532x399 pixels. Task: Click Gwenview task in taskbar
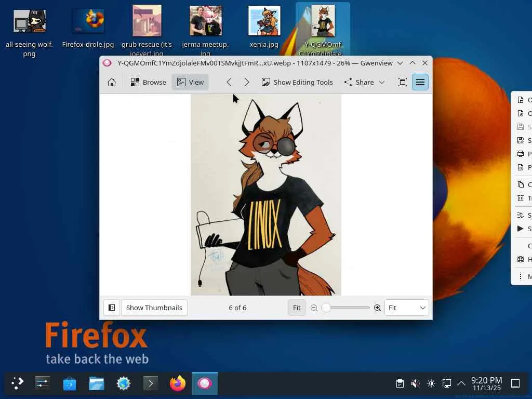pyautogui.click(x=205, y=384)
